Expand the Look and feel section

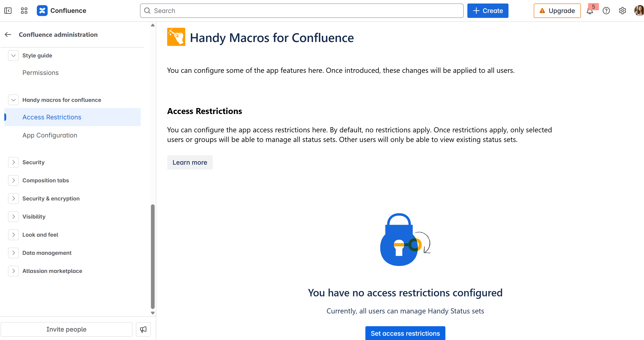[14, 235]
